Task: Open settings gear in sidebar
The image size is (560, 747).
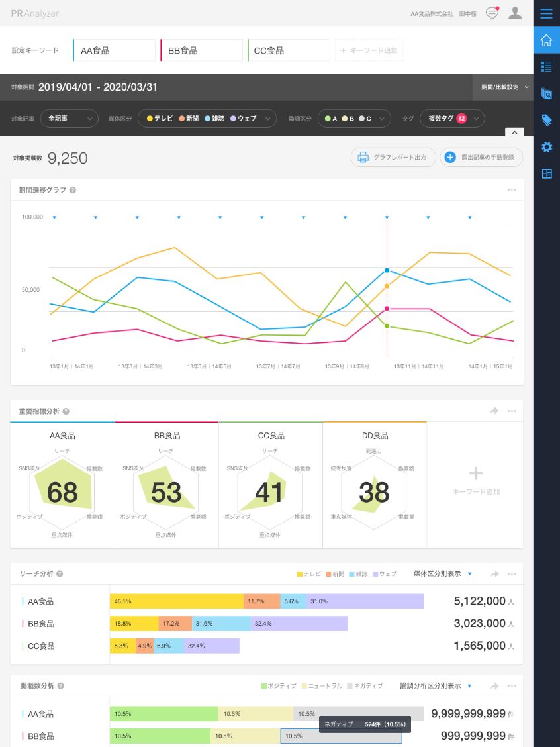Action: point(546,147)
